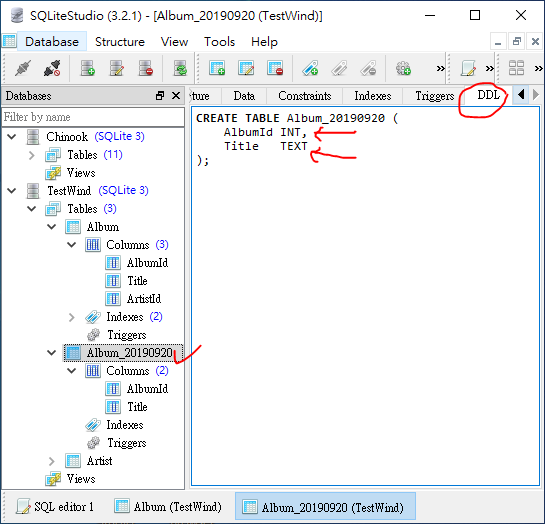Click the Delete table toolbar icon

coord(275,68)
